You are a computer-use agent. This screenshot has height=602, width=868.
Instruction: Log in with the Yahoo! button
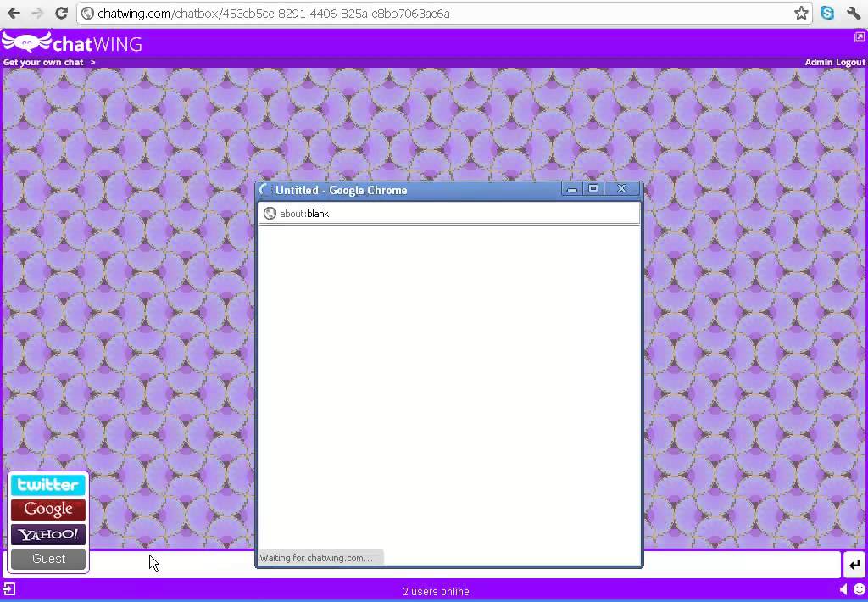coord(48,534)
